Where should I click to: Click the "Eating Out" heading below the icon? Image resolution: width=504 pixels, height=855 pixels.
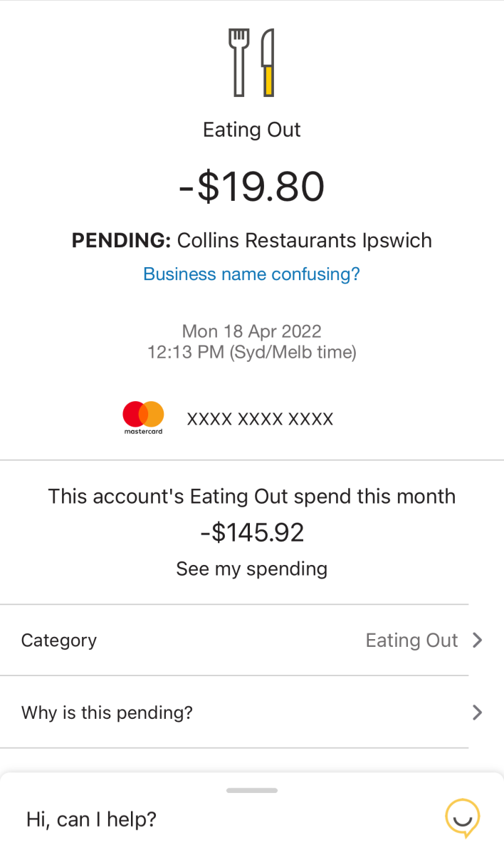pos(251,130)
